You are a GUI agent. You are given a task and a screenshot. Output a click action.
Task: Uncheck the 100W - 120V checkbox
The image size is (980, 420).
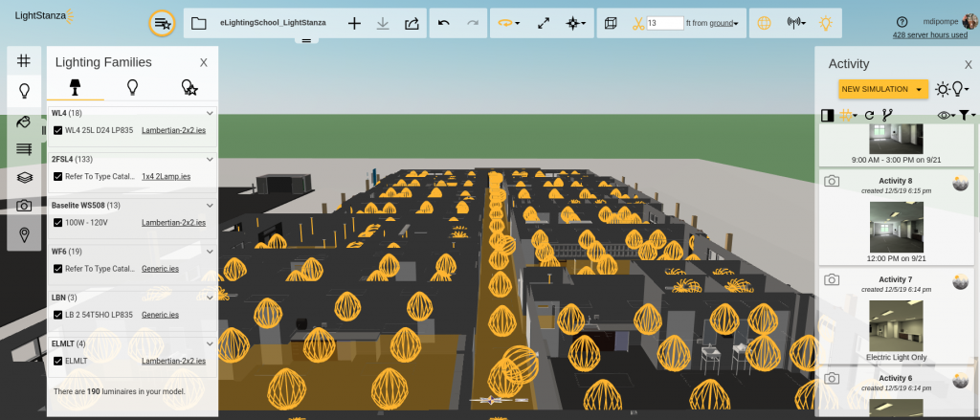[58, 223]
